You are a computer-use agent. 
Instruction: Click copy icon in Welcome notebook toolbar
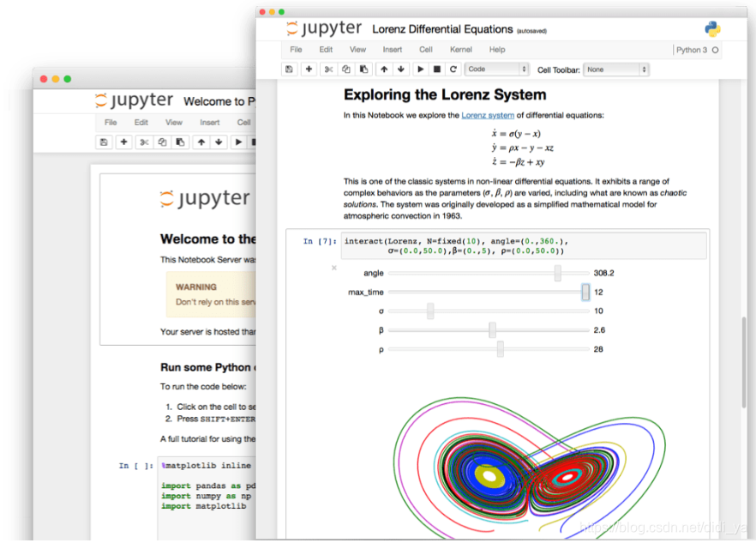(x=162, y=142)
